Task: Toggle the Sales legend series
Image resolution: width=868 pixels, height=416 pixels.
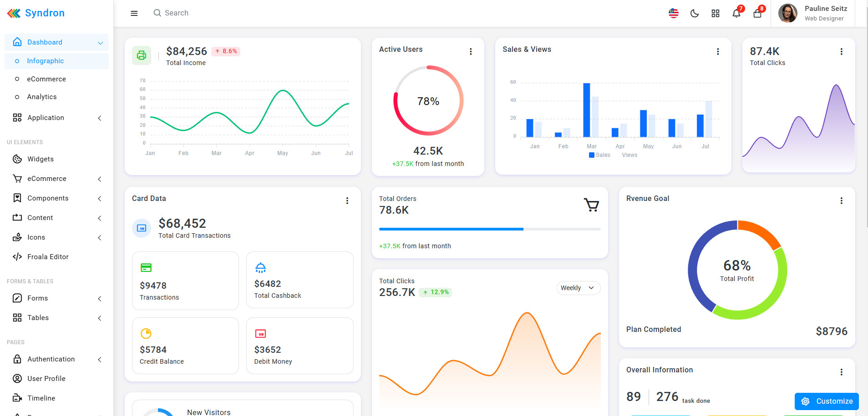Action: [x=599, y=155]
